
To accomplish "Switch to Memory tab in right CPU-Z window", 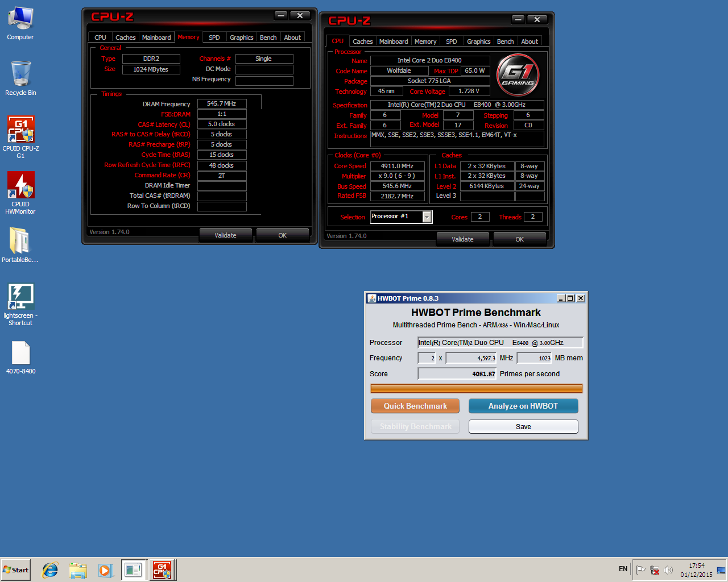I will click(425, 41).
